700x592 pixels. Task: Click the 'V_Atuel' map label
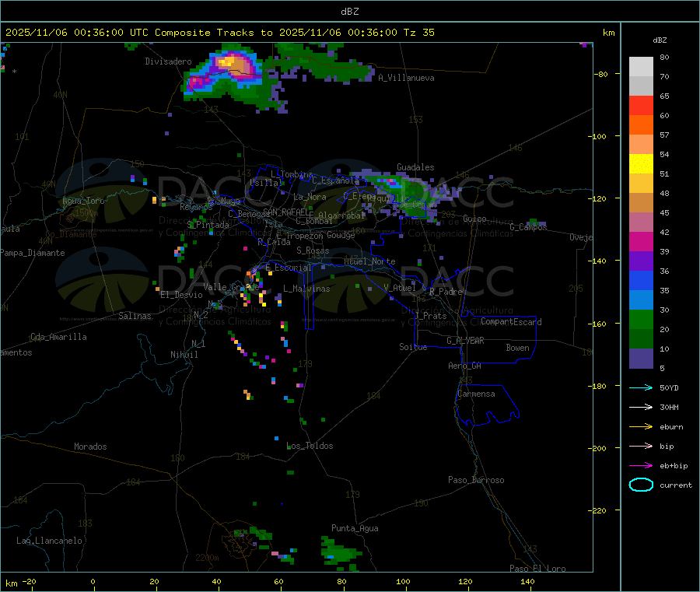(x=400, y=288)
